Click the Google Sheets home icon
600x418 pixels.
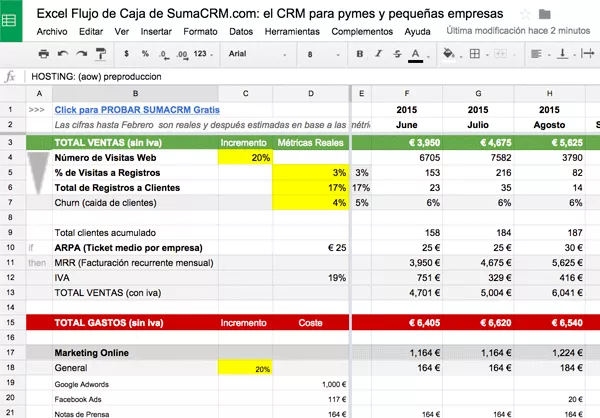(x=10, y=20)
